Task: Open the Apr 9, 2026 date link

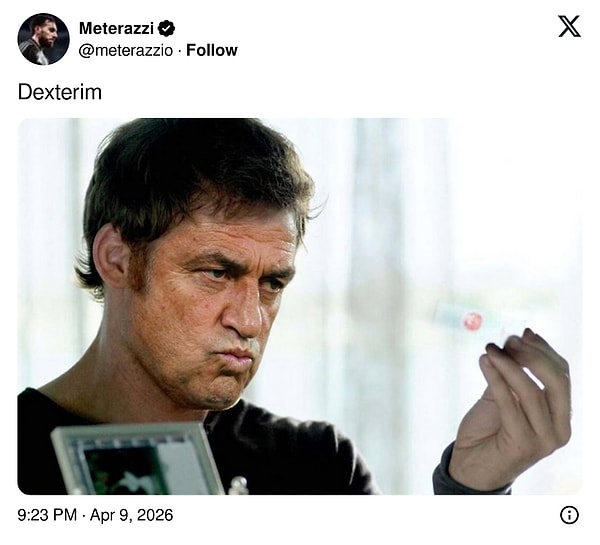Action: (x=133, y=515)
